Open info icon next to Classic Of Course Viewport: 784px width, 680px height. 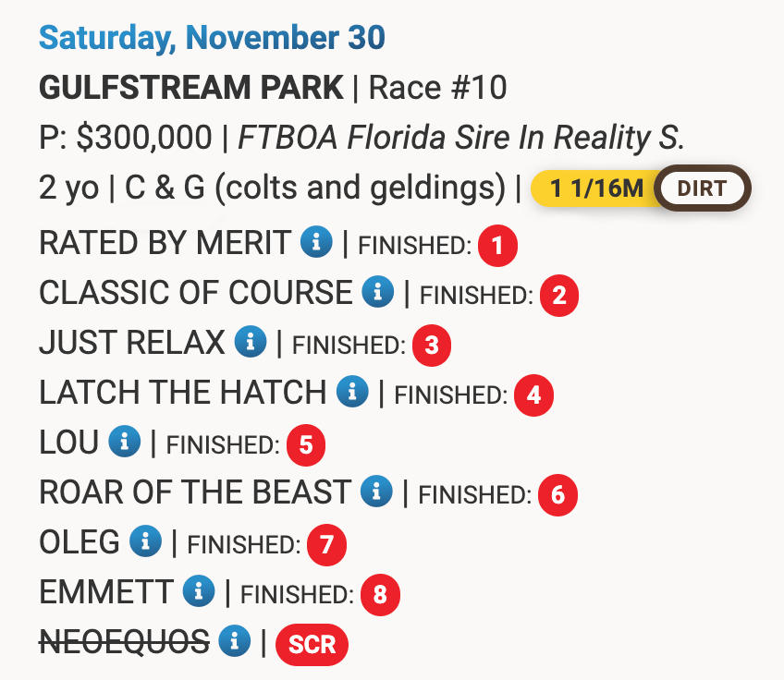(x=377, y=291)
